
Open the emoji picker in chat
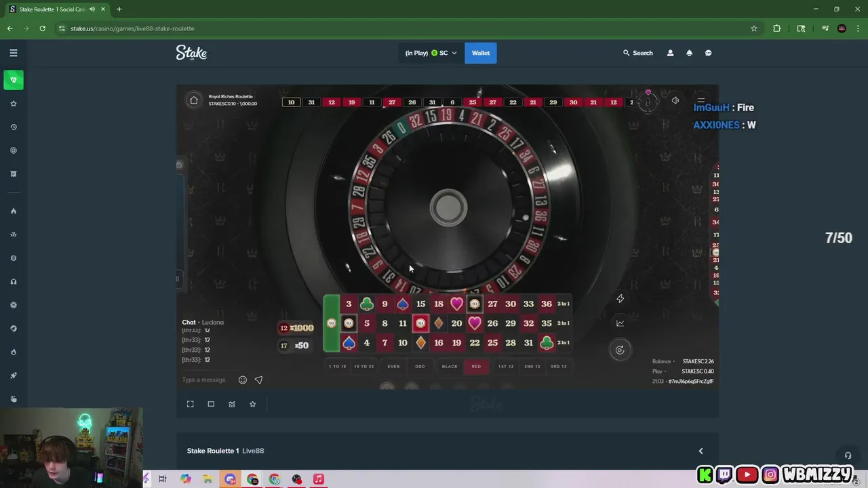click(x=242, y=380)
